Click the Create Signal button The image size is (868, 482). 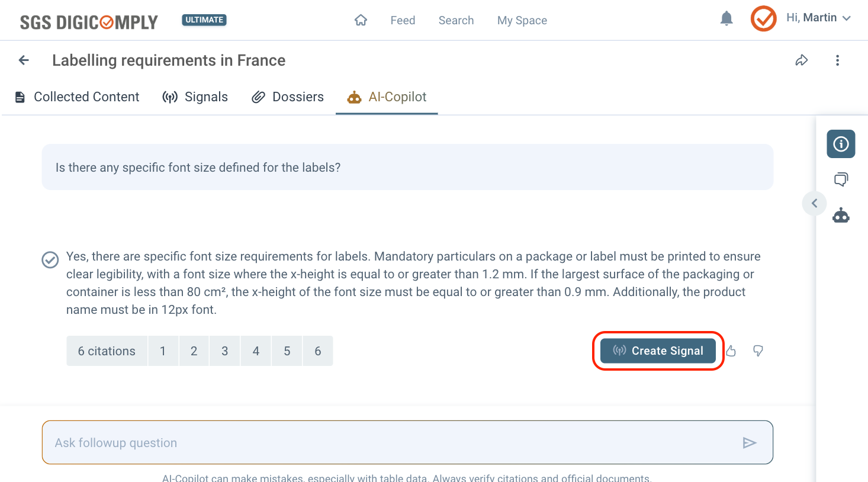point(658,351)
